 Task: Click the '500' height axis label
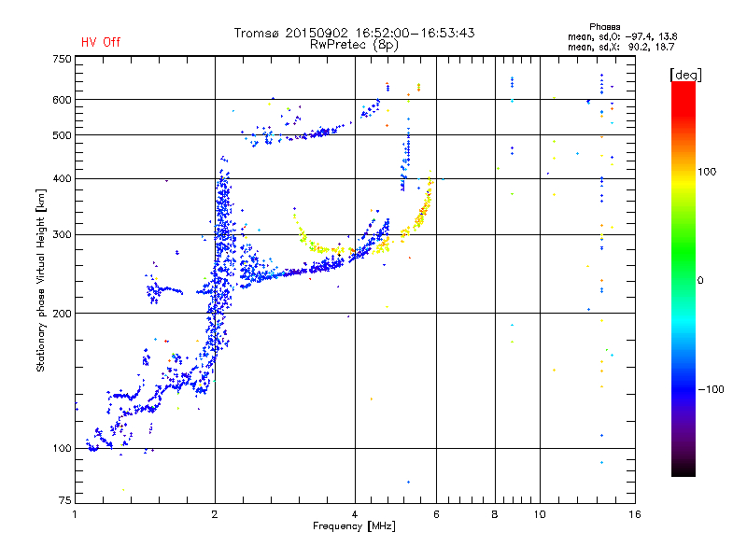[62, 135]
